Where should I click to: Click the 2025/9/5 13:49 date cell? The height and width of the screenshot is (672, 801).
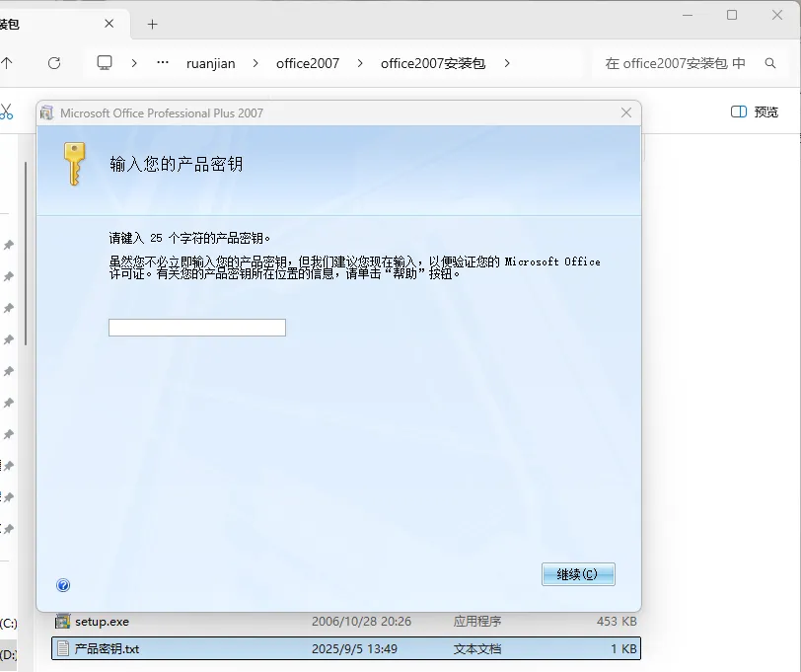click(354, 649)
